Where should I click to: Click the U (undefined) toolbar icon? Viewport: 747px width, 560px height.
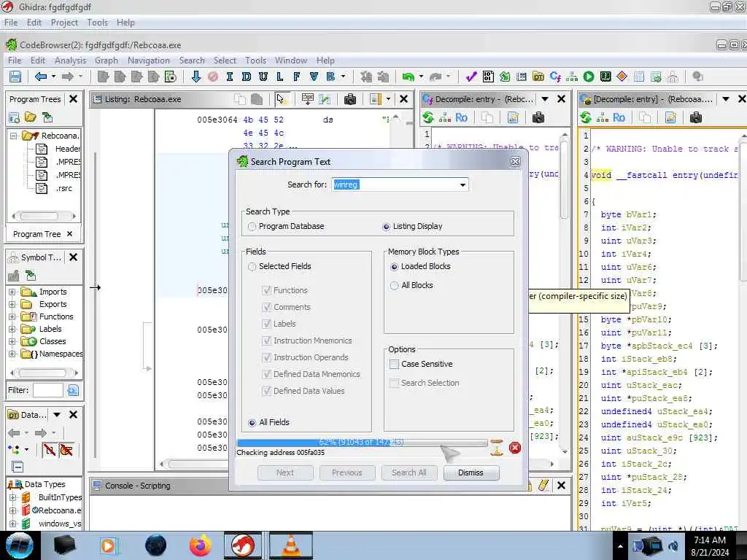point(263,77)
